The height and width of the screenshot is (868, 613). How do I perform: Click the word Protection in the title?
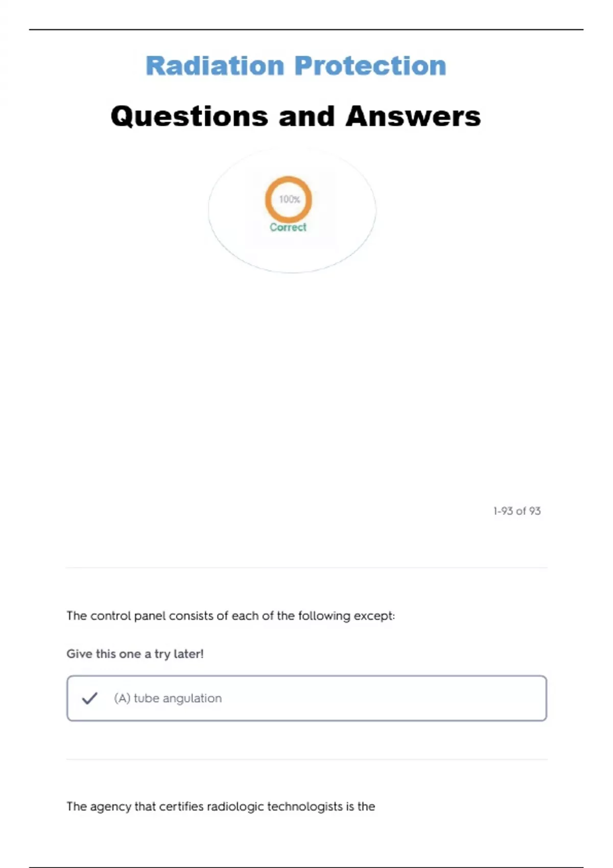[370, 66]
